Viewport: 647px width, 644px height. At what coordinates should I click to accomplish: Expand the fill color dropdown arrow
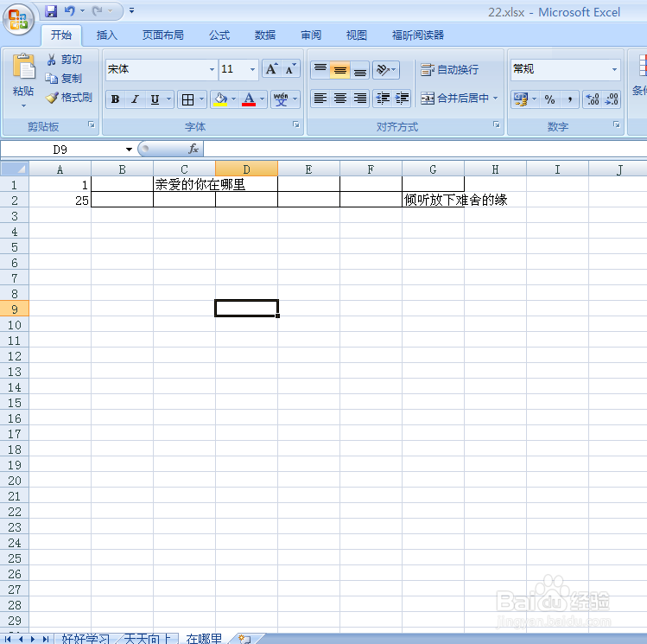click(233, 99)
